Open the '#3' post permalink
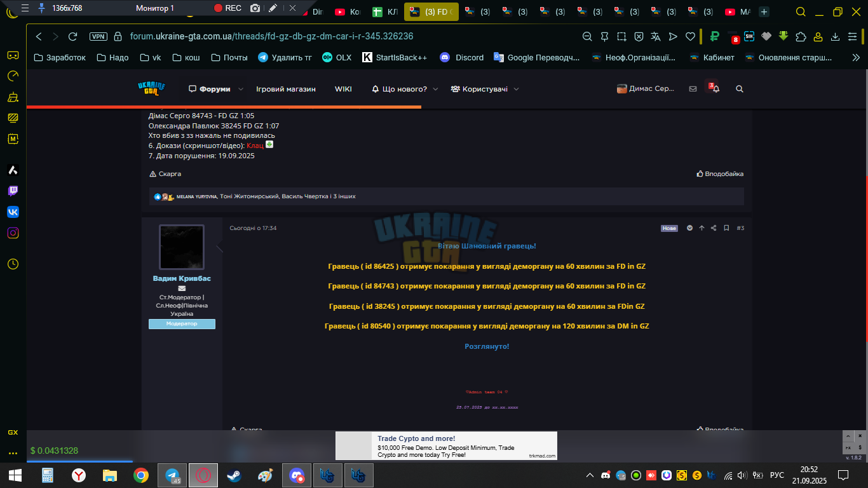Viewport: 868px width, 488px height. 740,228
